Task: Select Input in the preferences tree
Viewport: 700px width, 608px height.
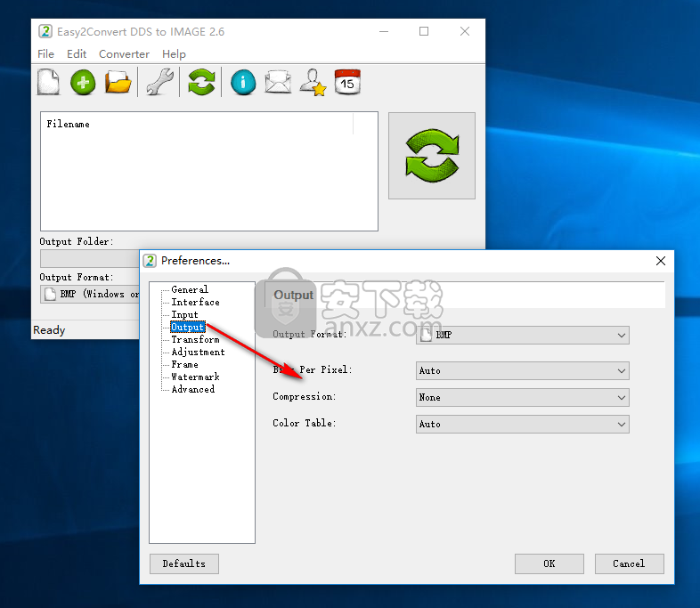Action: click(184, 314)
